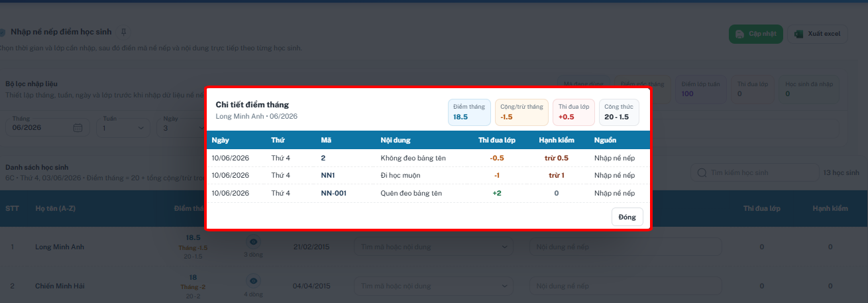Open the Tìm mã dropdown for Chiến Minh Hải
This screenshot has width=868, height=303.
click(x=433, y=286)
